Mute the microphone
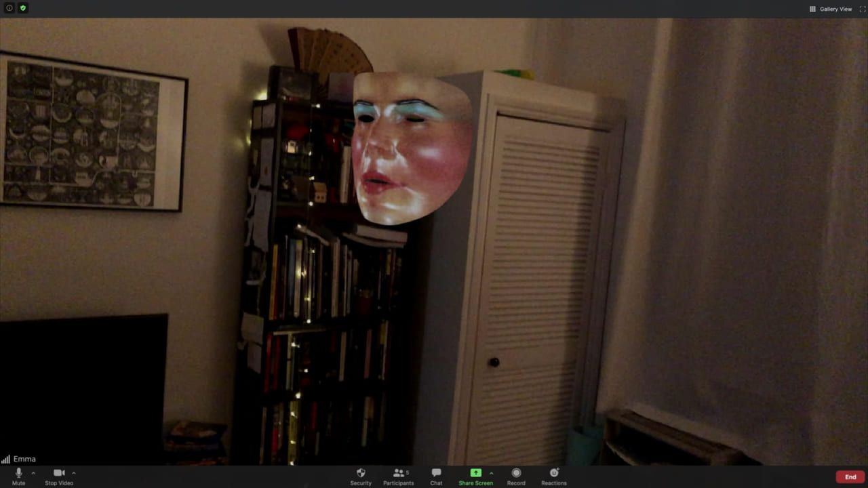Screen dimensions: 868x488 pyautogui.click(x=18, y=476)
